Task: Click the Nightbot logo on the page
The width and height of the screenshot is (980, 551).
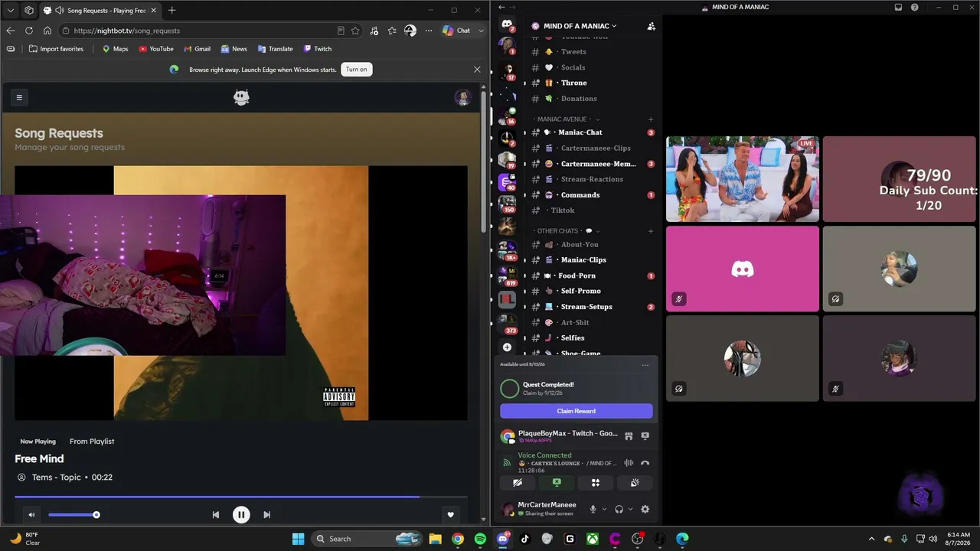Action: (x=241, y=97)
